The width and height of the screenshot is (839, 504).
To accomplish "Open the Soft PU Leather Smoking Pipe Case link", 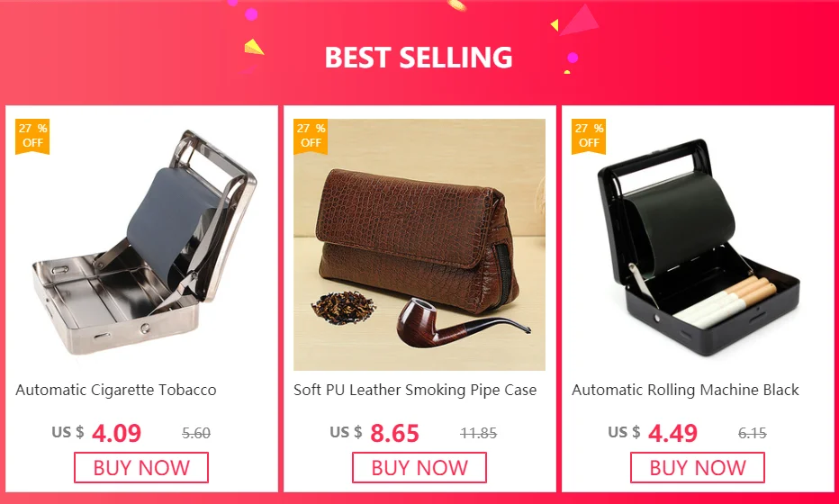I will pos(415,390).
